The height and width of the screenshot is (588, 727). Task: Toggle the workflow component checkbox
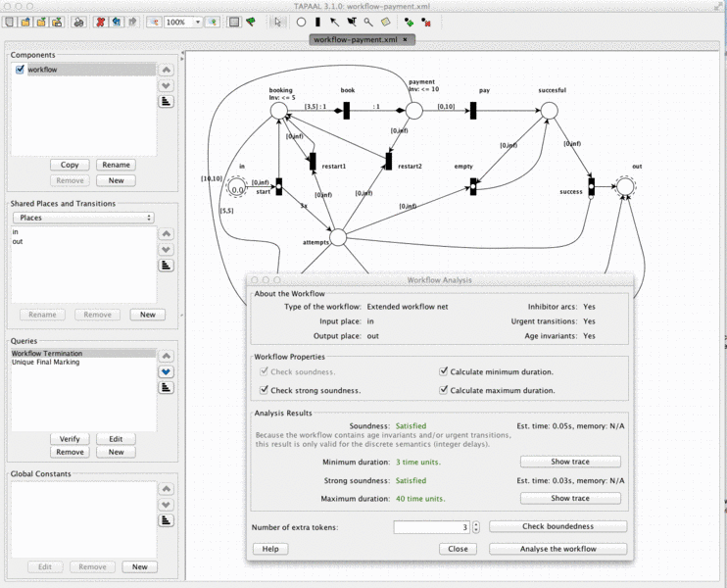coord(20,70)
